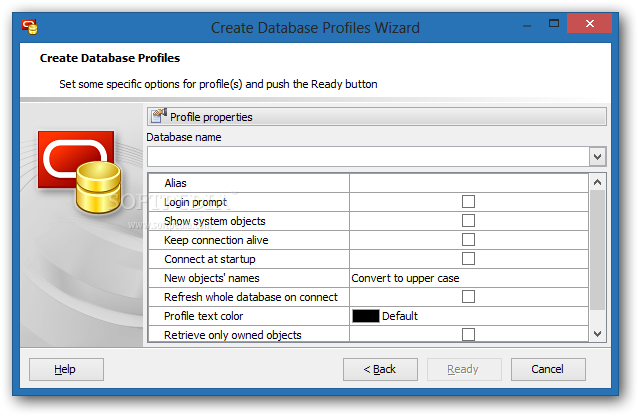Select the Alias property label
Image resolution: width=639 pixels, height=416 pixels.
(x=175, y=183)
